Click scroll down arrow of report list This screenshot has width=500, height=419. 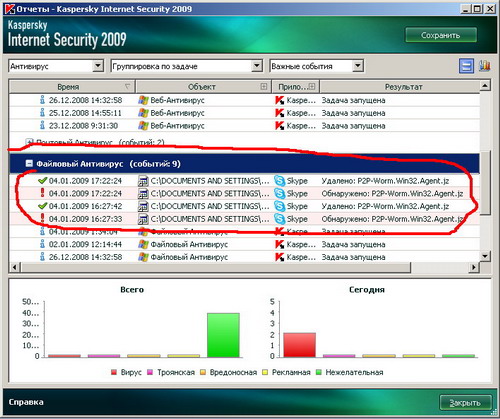pyautogui.click(x=485, y=256)
